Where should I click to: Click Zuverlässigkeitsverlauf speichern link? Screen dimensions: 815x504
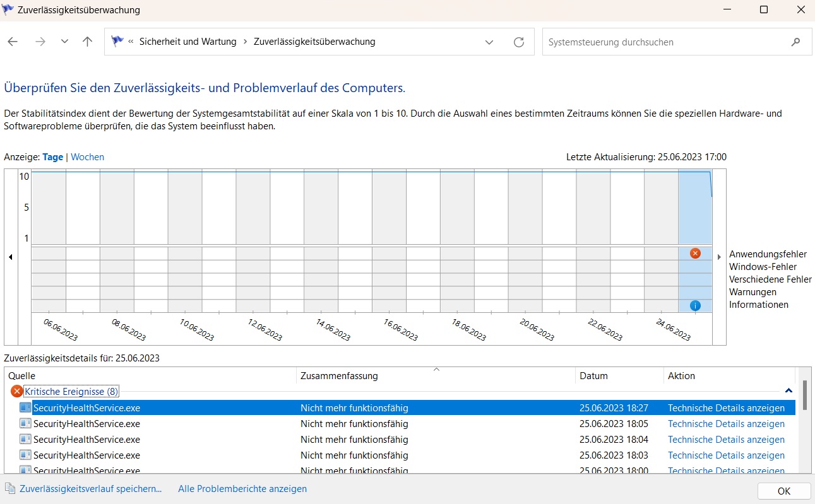click(91, 489)
